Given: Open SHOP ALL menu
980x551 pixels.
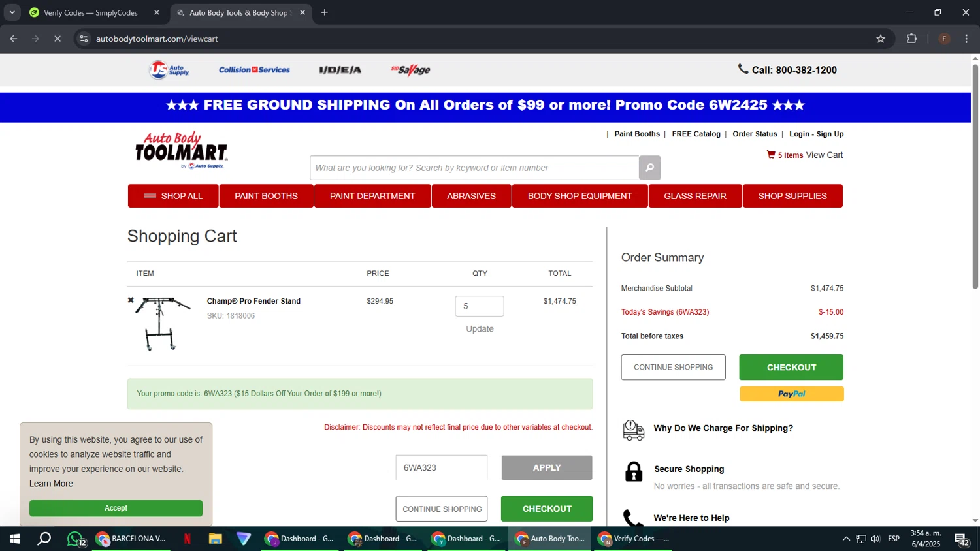Looking at the screenshot, I should (173, 196).
